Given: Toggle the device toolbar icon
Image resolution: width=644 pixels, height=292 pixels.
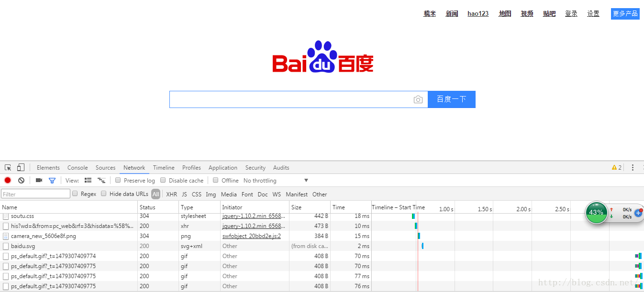Looking at the screenshot, I should [21, 167].
